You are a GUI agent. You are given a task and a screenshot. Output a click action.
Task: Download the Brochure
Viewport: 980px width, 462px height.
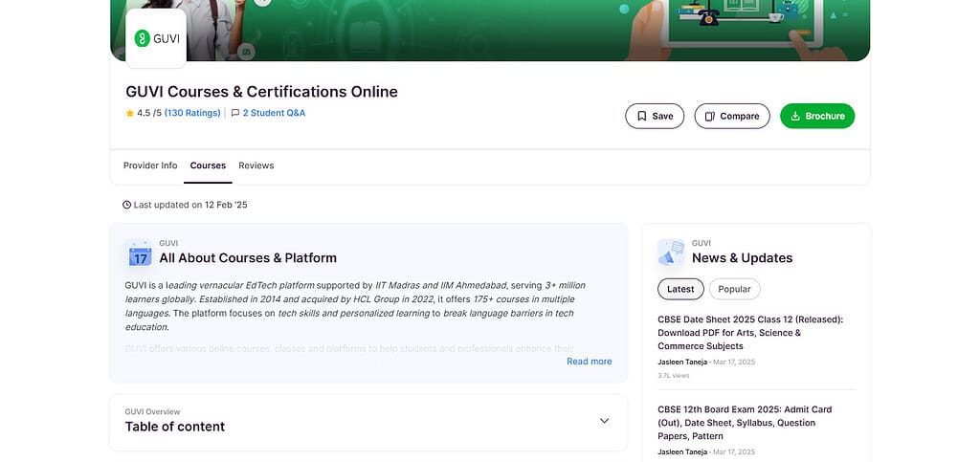(x=817, y=116)
